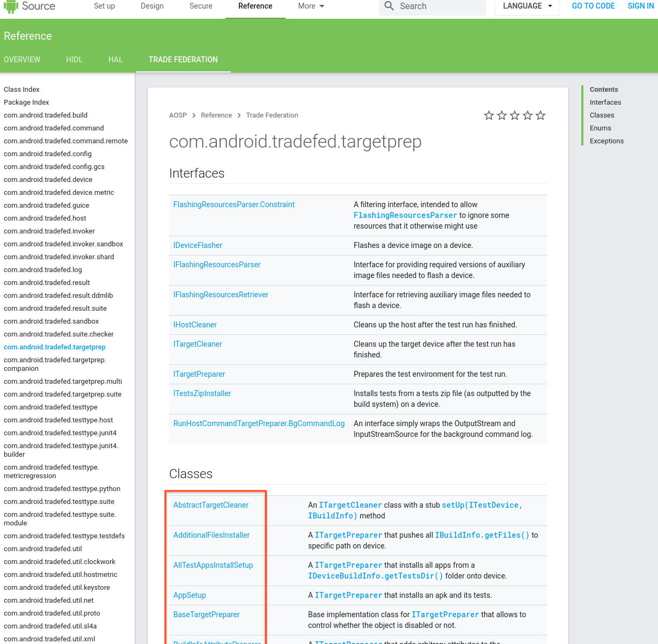Rate the page two stars

tap(501, 115)
